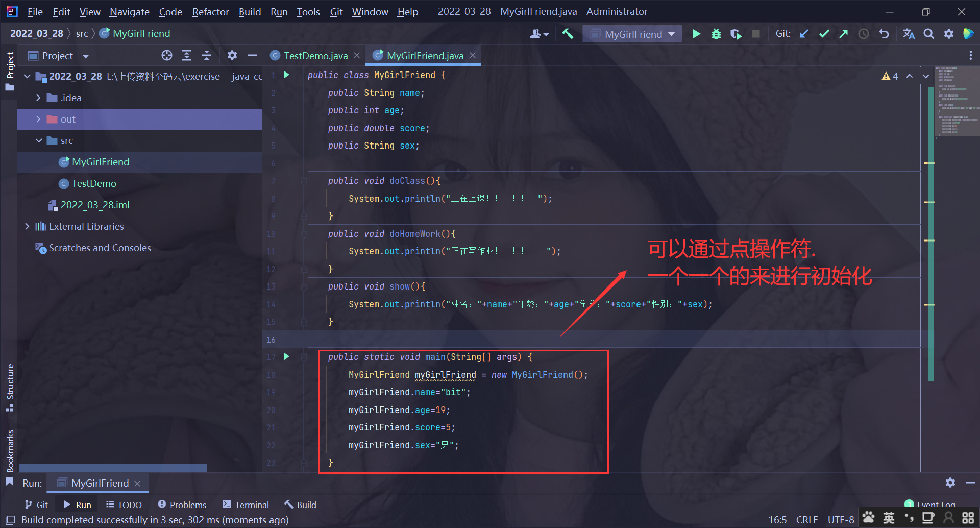
Task: Click the colorful JetBrains Toolbox icon
Action: pyautogui.click(x=968, y=34)
